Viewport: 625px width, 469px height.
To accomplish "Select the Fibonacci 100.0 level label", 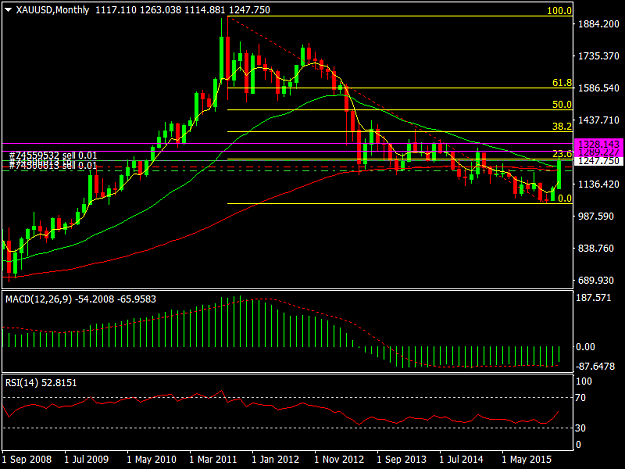I will point(559,11).
